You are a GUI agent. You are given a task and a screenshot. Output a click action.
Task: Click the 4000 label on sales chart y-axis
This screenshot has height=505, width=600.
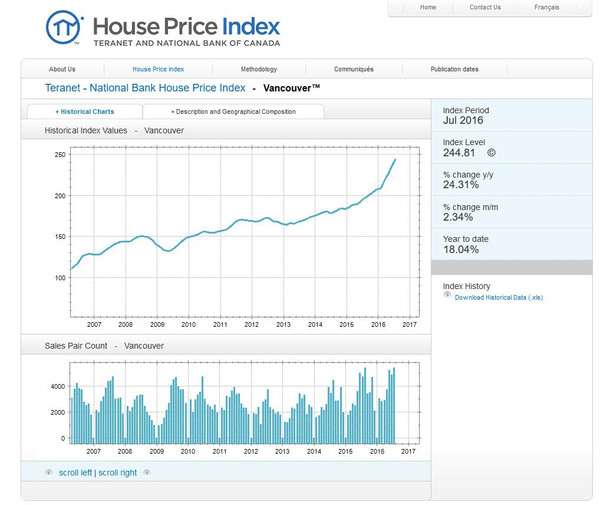58,386
